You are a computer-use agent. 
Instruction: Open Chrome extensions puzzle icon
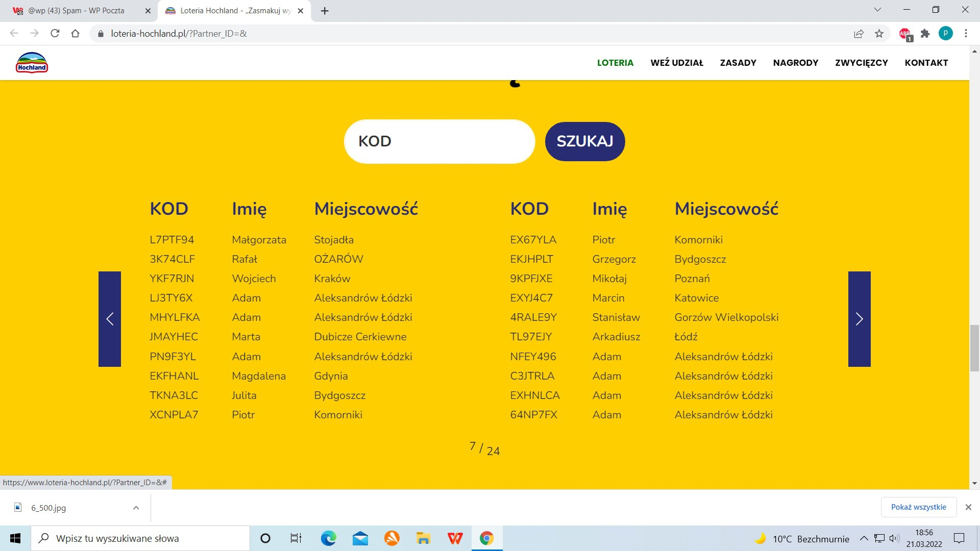[925, 34]
